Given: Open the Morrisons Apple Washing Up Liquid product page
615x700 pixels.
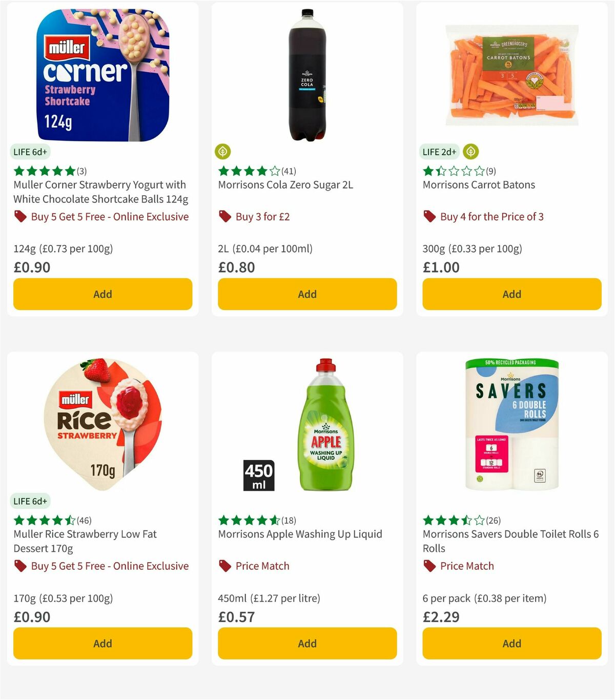Looking at the screenshot, I should 300,533.
